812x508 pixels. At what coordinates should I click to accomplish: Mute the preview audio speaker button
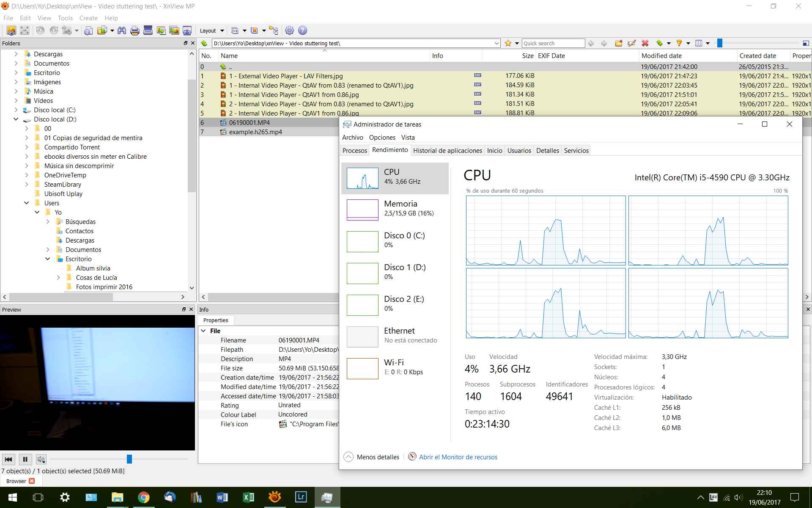(41, 459)
